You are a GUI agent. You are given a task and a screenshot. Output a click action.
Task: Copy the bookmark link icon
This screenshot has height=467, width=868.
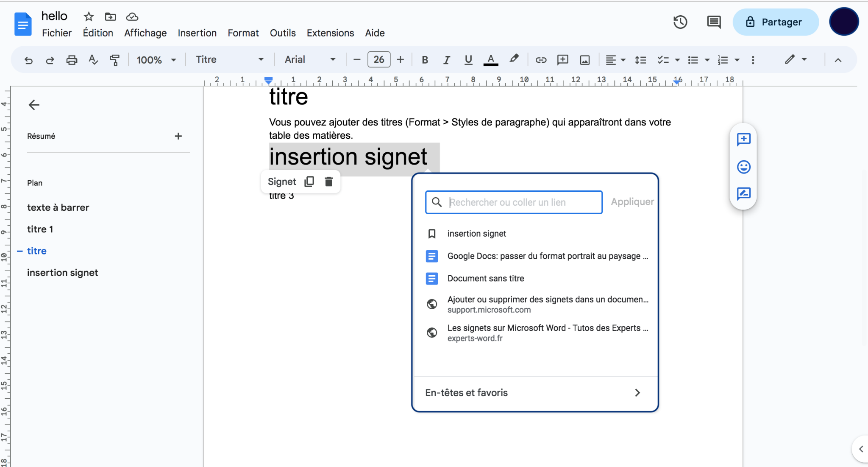309,181
